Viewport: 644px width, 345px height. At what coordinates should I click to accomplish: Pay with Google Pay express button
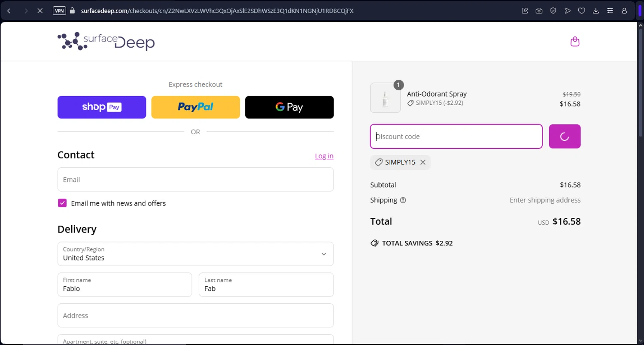[289, 107]
